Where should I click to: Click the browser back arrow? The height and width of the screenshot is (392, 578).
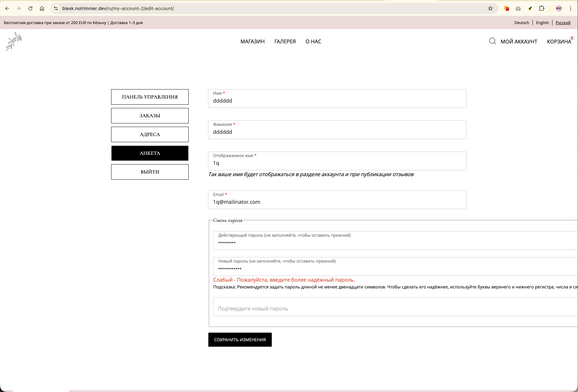click(7, 8)
